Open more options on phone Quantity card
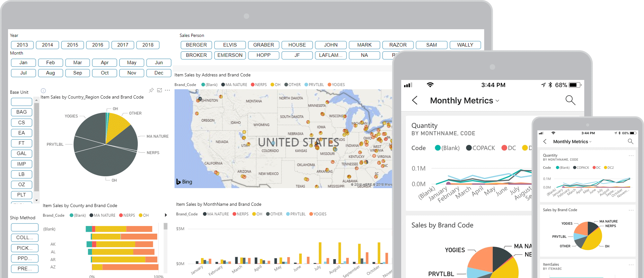 pos(631,156)
